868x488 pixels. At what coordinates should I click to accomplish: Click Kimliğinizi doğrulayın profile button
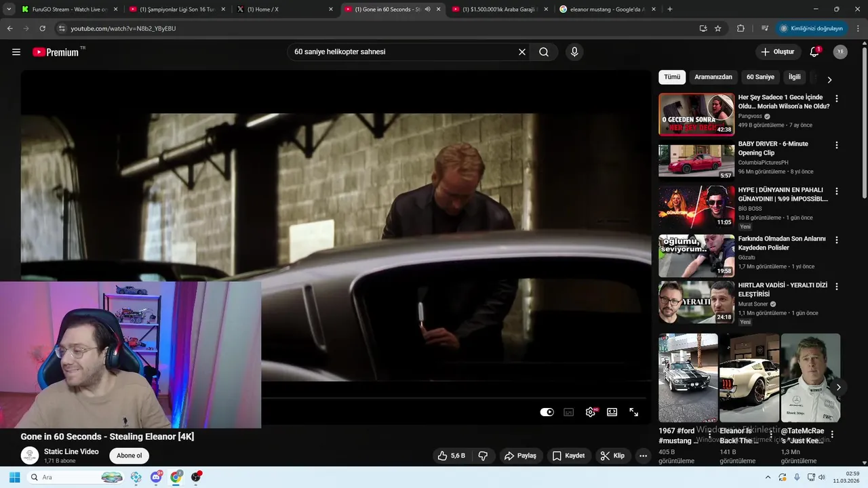812,28
